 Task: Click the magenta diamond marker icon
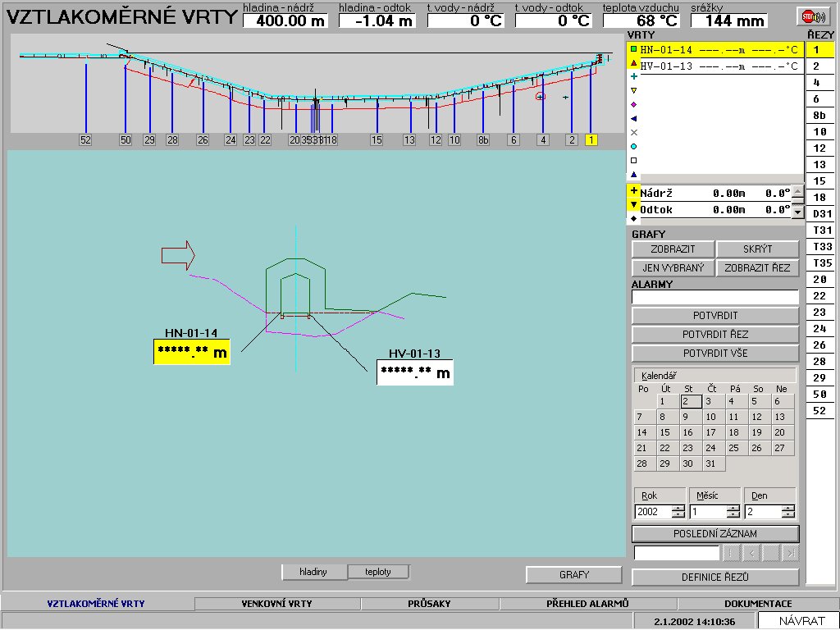tap(633, 104)
